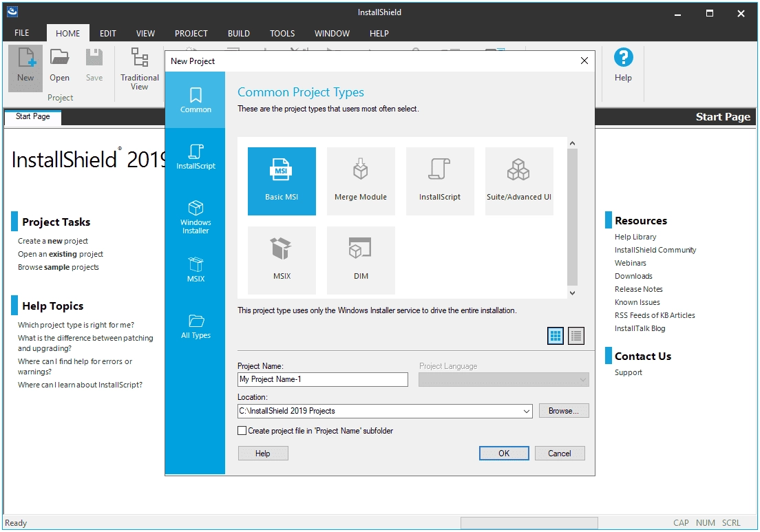760x532 pixels.
Task: Choose the InstallScript project type tile
Action: pos(440,181)
